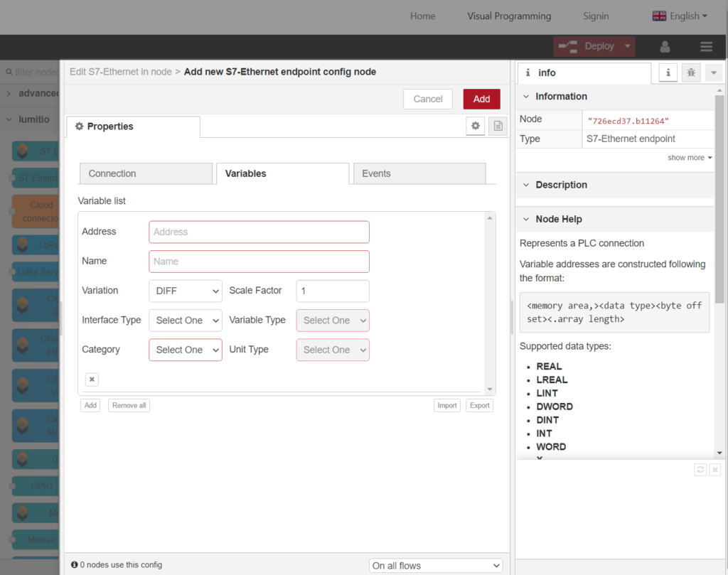Click the Signin link
The image size is (728, 575).
[596, 16]
